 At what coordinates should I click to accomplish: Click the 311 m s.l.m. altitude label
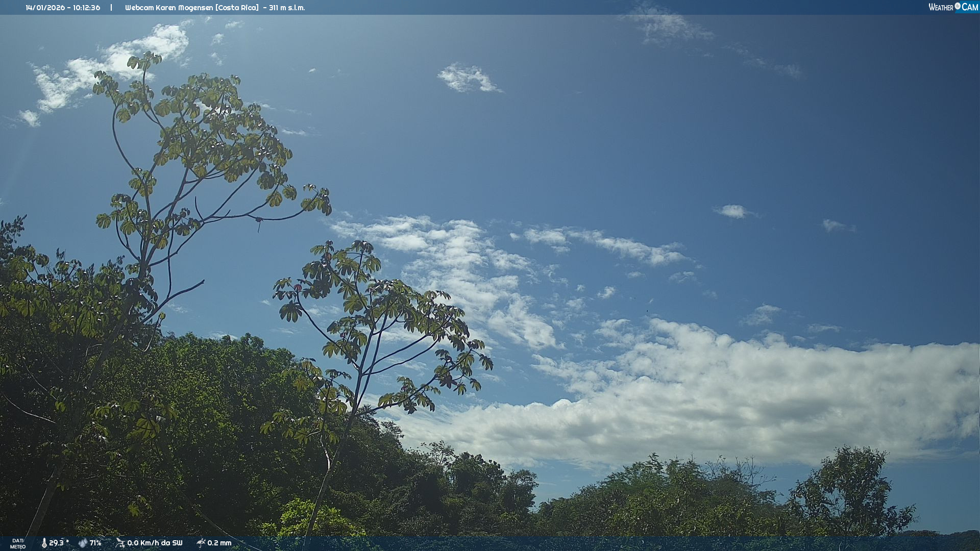point(287,8)
